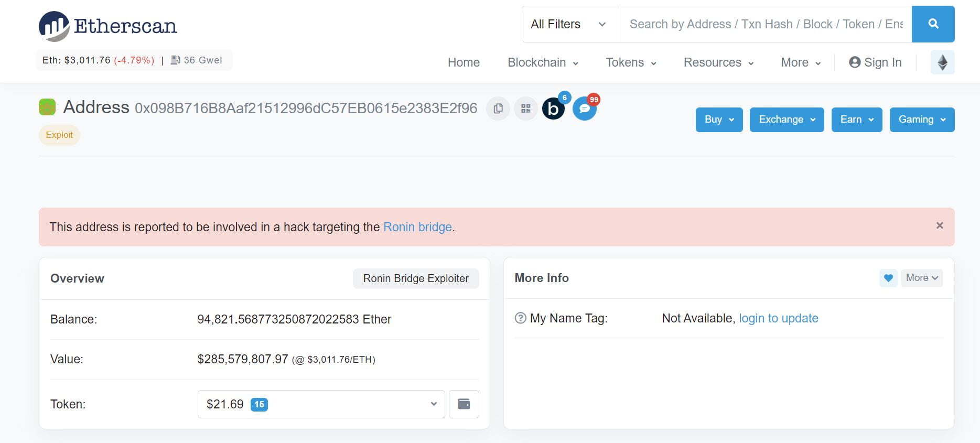Image resolution: width=980 pixels, height=443 pixels.
Task: Click the login to update link
Action: (779, 318)
